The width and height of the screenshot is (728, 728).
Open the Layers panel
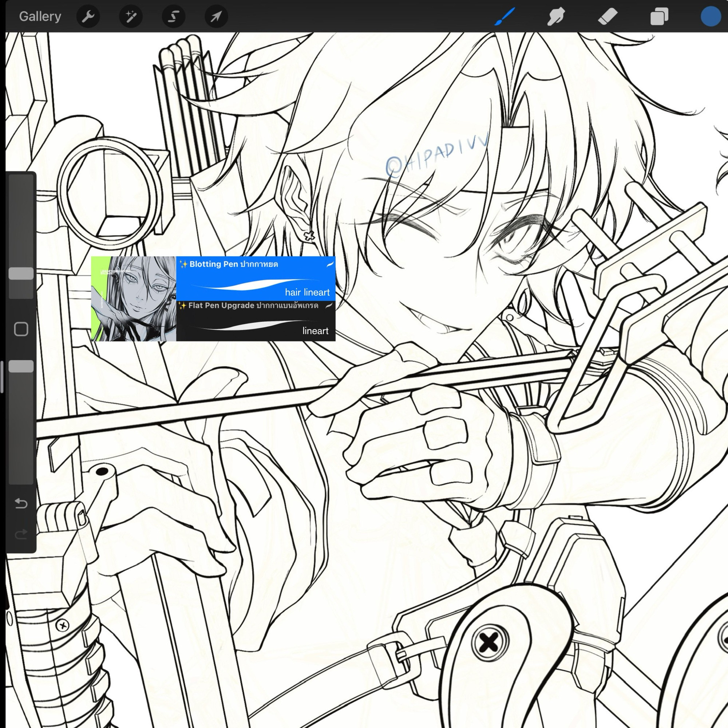point(659,17)
